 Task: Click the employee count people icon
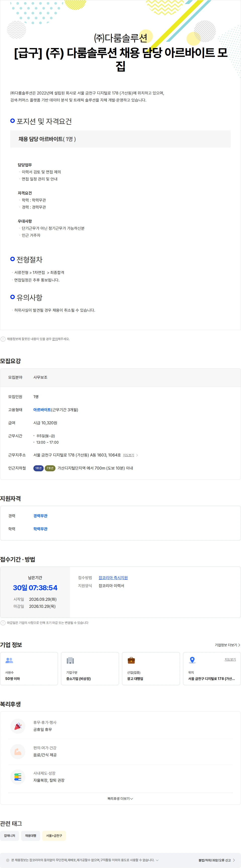pyautogui.click(x=9, y=660)
